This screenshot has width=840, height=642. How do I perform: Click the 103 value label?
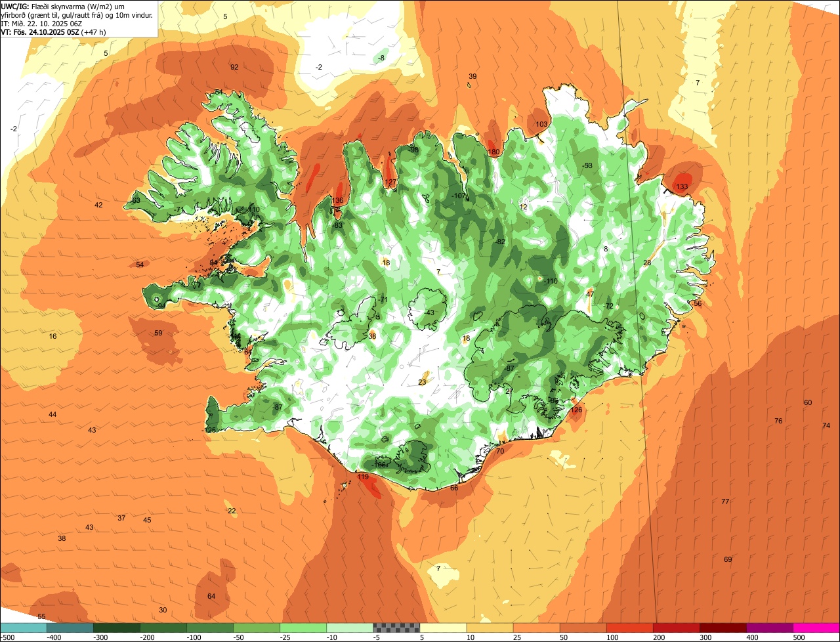[x=541, y=124]
